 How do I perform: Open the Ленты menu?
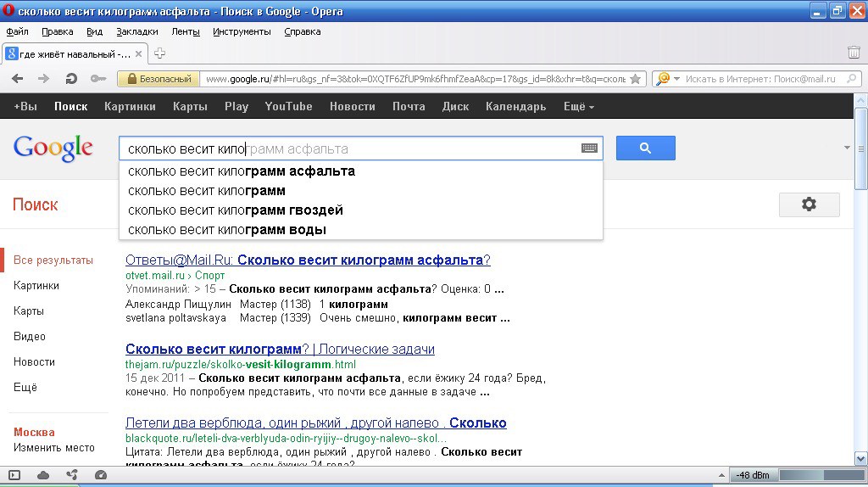[186, 31]
